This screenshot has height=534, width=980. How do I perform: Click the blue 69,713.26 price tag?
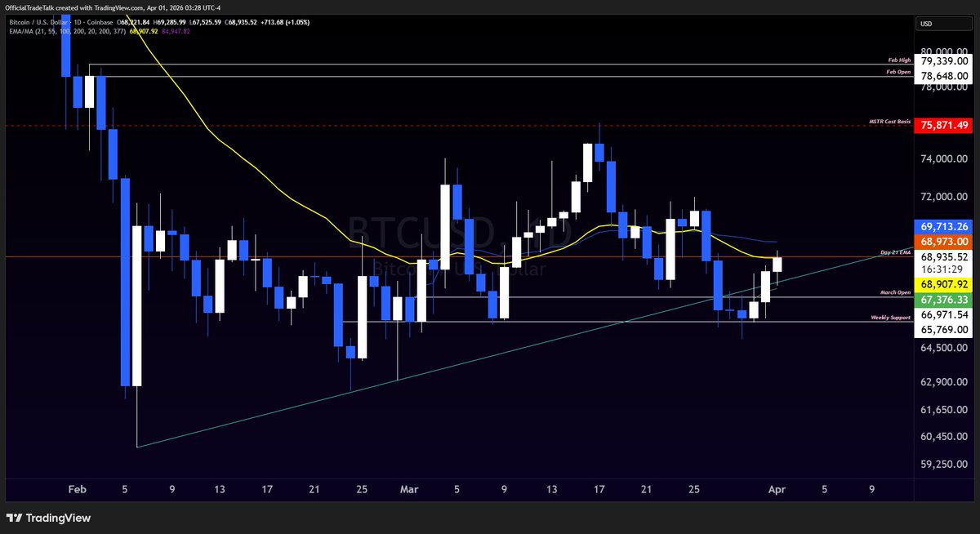click(944, 226)
